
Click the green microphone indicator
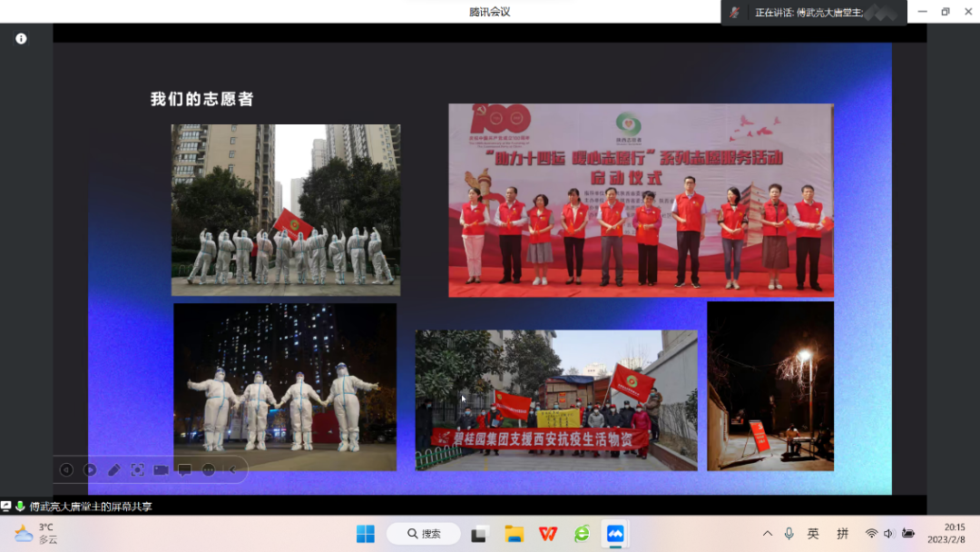pos(20,507)
